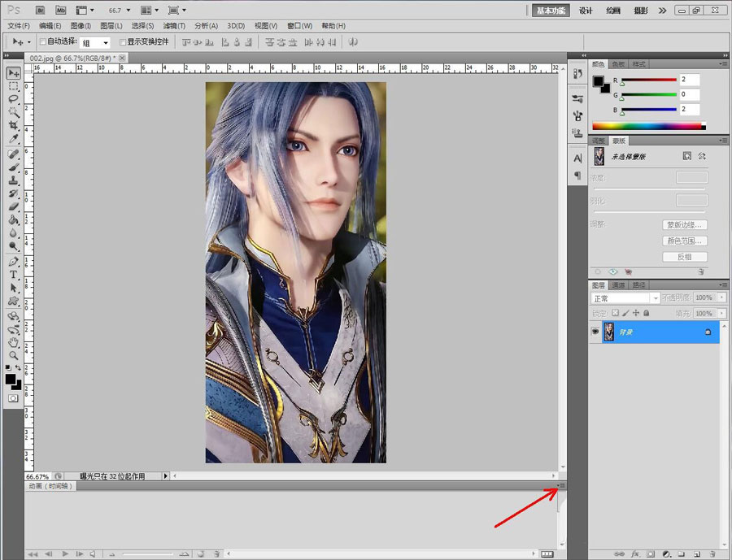This screenshot has height=560, width=732.
Task: Open the auto-select 组 dropdown
Action: pos(95,42)
